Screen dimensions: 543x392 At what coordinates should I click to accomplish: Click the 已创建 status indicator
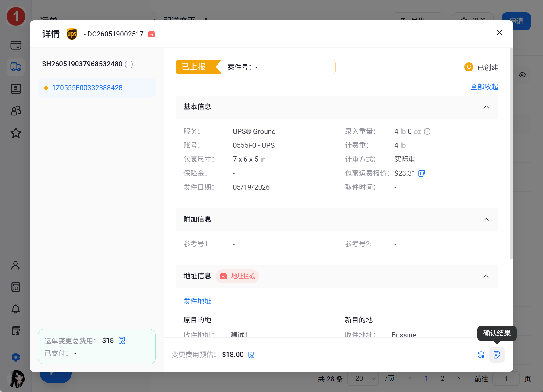[x=481, y=67]
